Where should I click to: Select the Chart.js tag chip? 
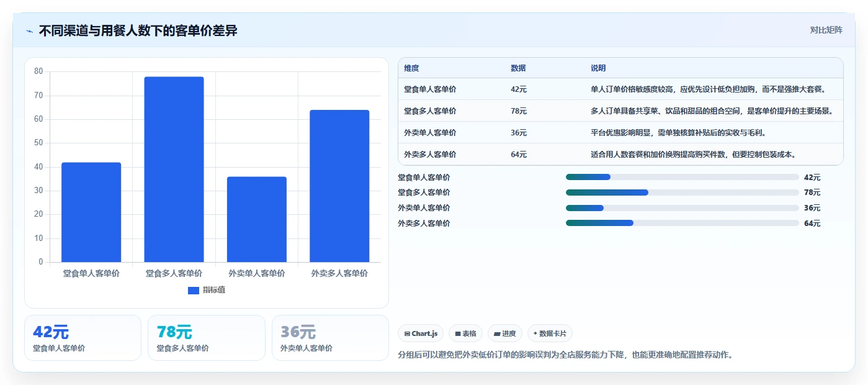[x=421, y=333]
